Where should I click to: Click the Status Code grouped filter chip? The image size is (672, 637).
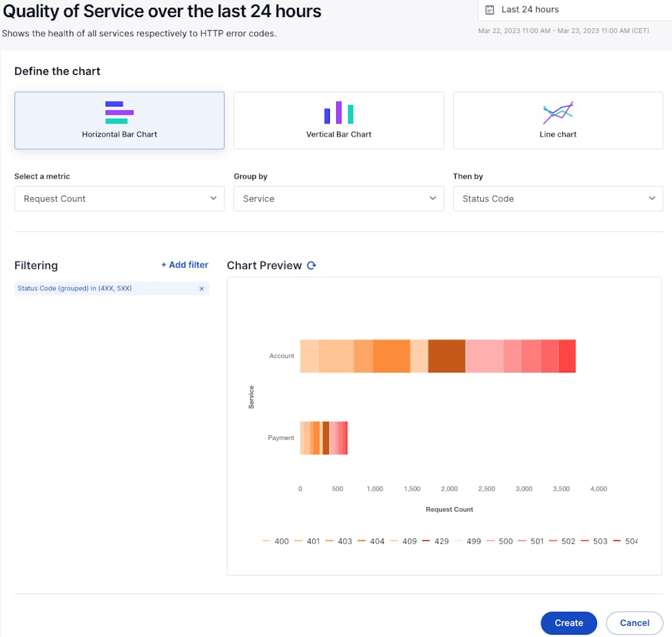tap(105, 288)
